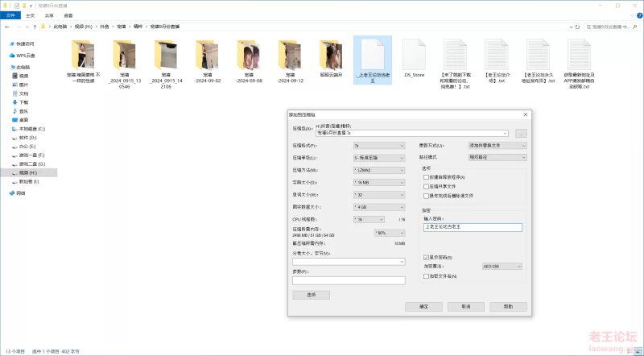This screenshot has width=644, height=356.
Task: Select 视频 (H:) drive in sidebar
Action: click(28, 172)
